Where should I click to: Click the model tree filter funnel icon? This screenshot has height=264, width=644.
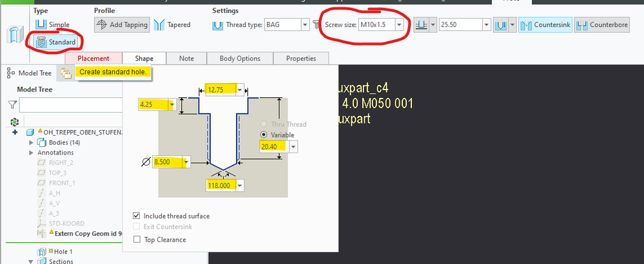(12, 104)
